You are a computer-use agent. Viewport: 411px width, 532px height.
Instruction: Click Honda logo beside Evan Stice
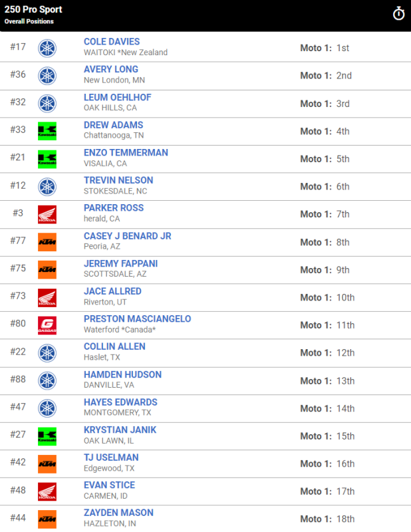(x=47, y=491)
